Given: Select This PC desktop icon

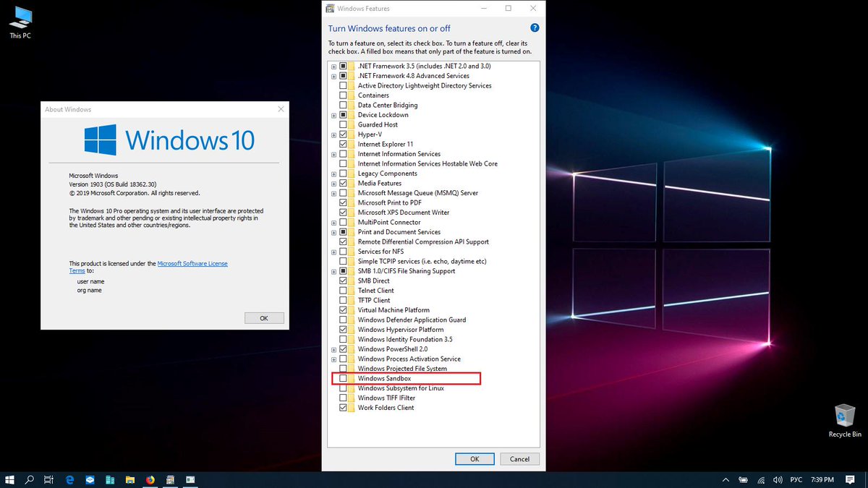Looking at the screenshot, I should click(x=20, y=22).
